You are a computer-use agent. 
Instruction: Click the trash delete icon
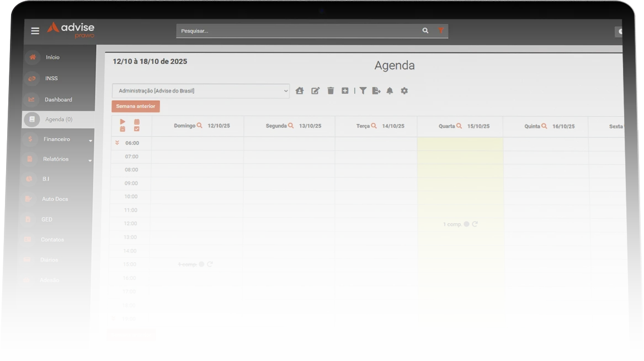pos(331,91)
